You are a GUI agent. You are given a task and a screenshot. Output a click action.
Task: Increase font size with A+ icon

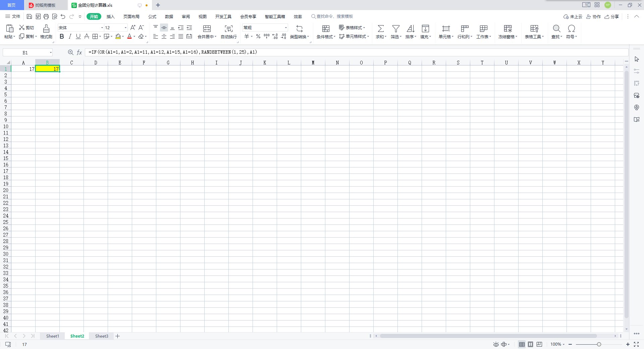click(133, 28)
